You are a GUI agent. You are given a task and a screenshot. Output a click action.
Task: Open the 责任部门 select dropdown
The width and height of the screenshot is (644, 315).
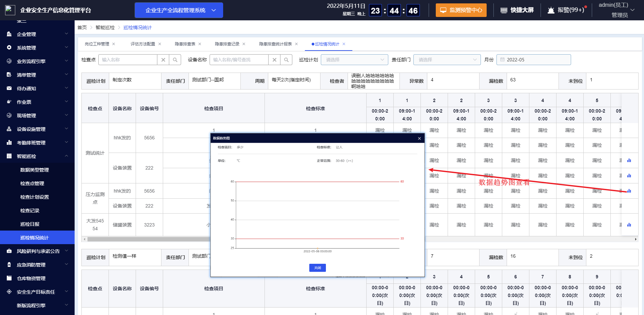[x=447, y=60]
